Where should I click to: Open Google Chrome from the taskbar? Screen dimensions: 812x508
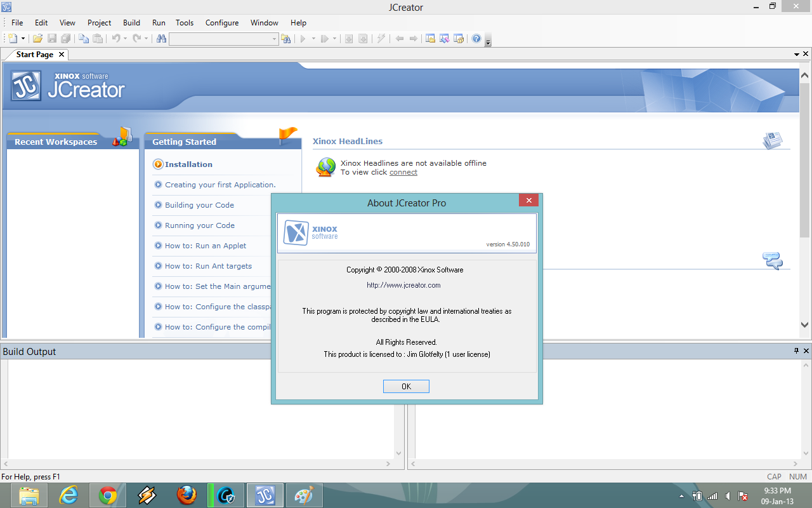107,495
